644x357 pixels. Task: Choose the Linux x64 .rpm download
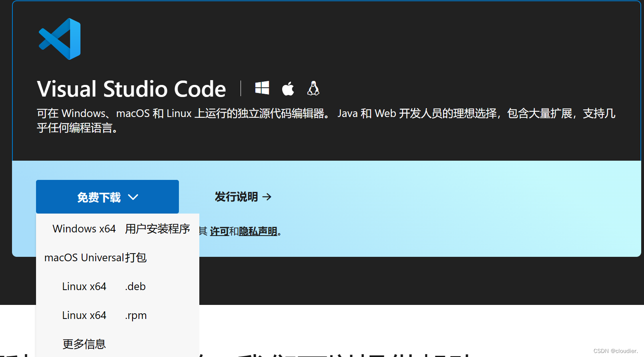tap(118, 315)
